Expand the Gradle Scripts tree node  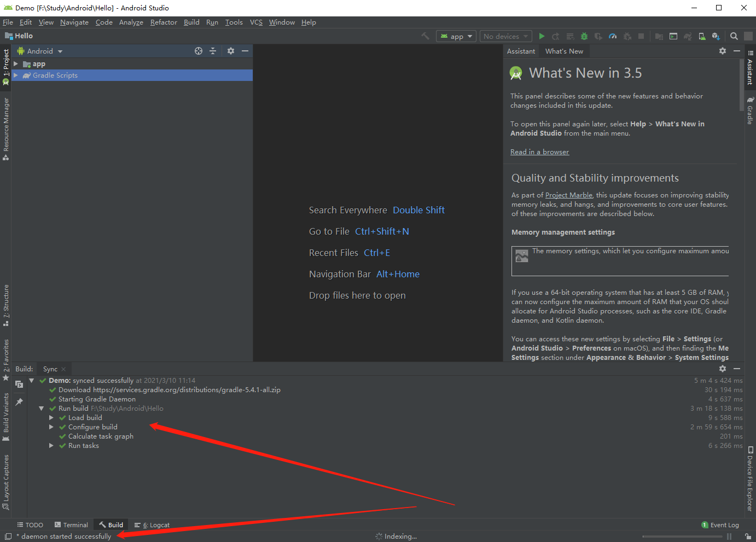[x=16, y=75]
